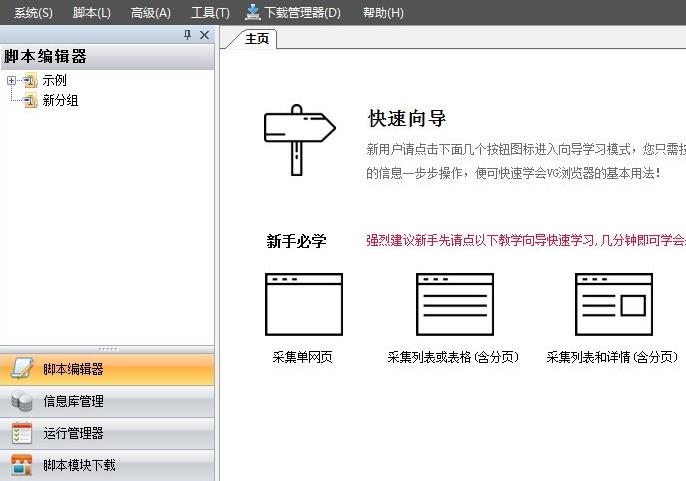686x481 pixels.
Task: Click the 运行管理器 checklist icon
Action: pos(21,434)
